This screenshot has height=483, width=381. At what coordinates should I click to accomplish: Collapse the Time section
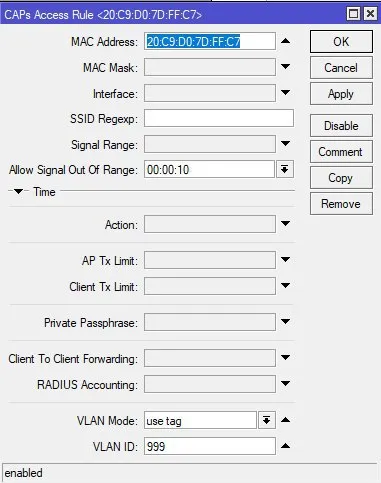pyautogui.click(x=18, y=191)
